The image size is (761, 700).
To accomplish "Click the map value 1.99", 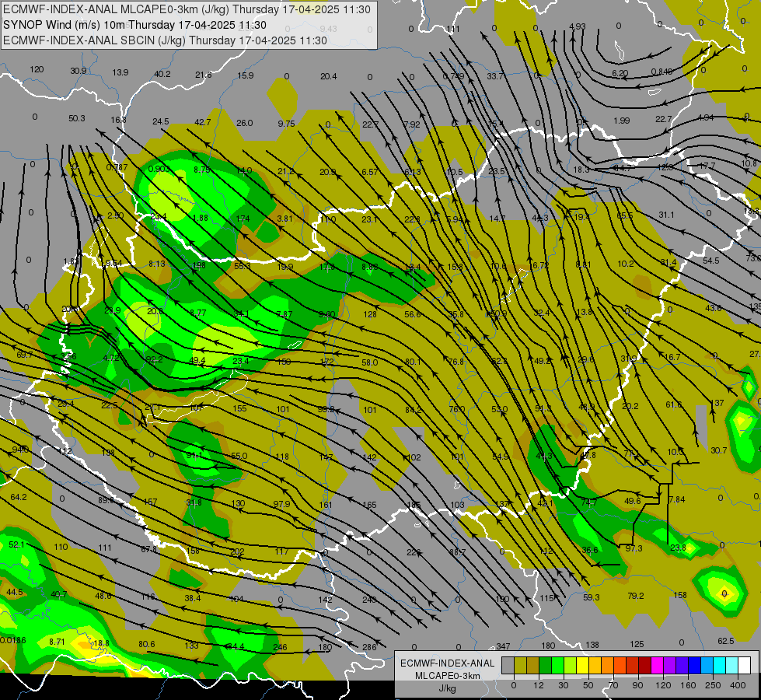I will click(621, 121).
